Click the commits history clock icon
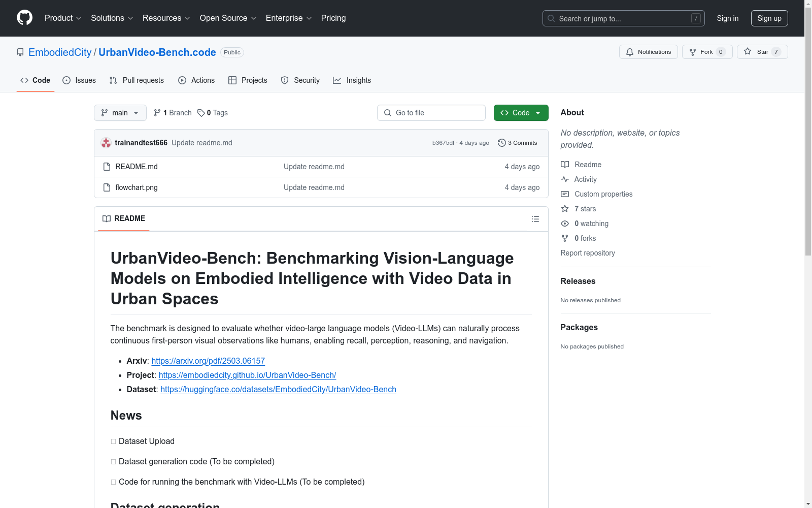Screen dimensions: 812x508 (x=502, y=143)
